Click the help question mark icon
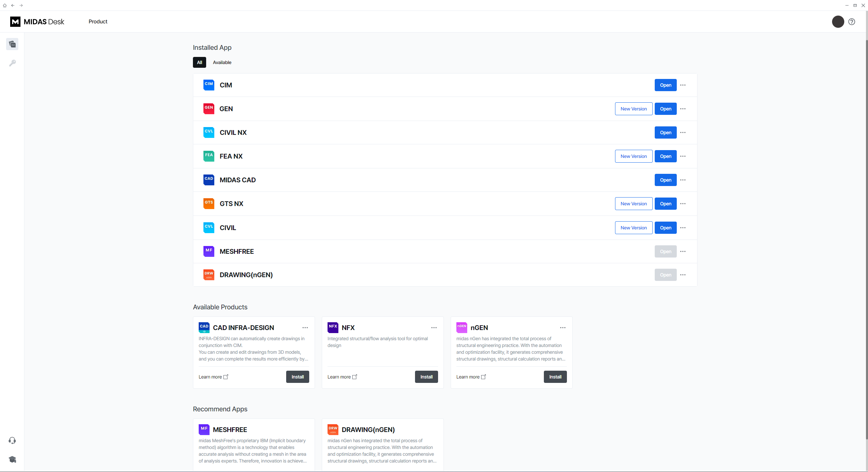The height and width of the screenshot is (472, 868). [x=852, y=21]
